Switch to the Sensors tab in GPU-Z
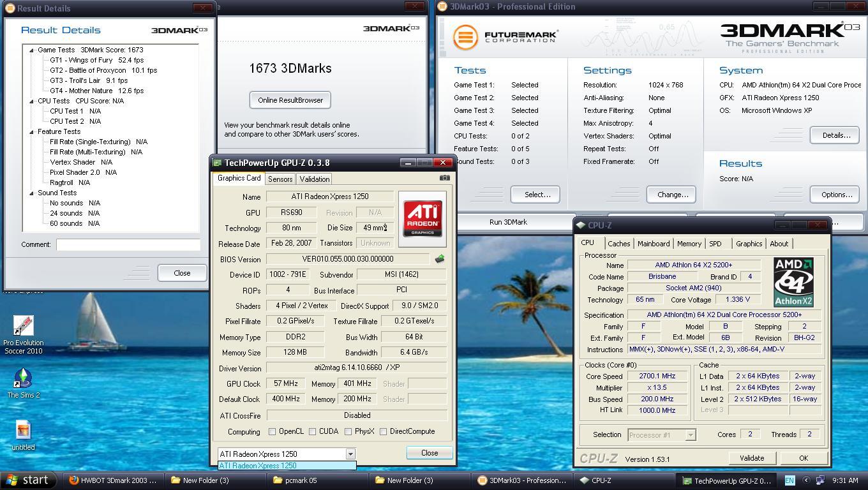The width and height of the screenshot is (868, 490). 280,179
